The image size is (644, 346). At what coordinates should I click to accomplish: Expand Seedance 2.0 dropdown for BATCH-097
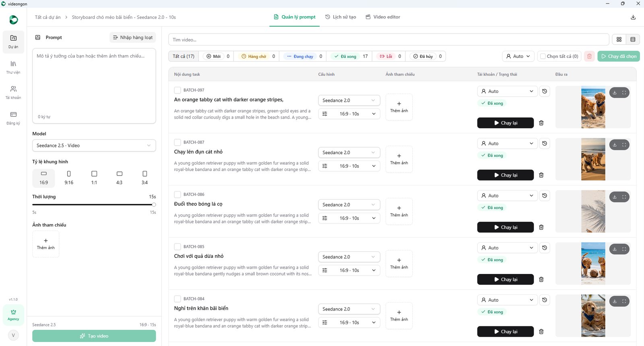click(349, 101)
